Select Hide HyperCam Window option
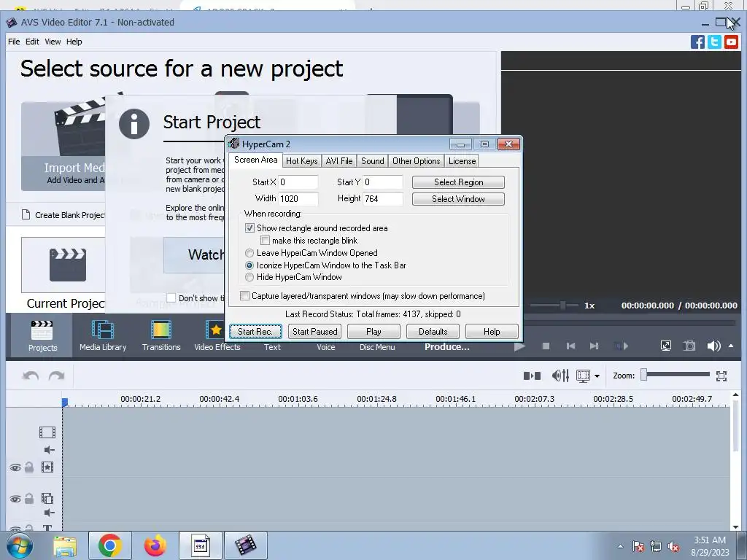 [x=249, y=277]
